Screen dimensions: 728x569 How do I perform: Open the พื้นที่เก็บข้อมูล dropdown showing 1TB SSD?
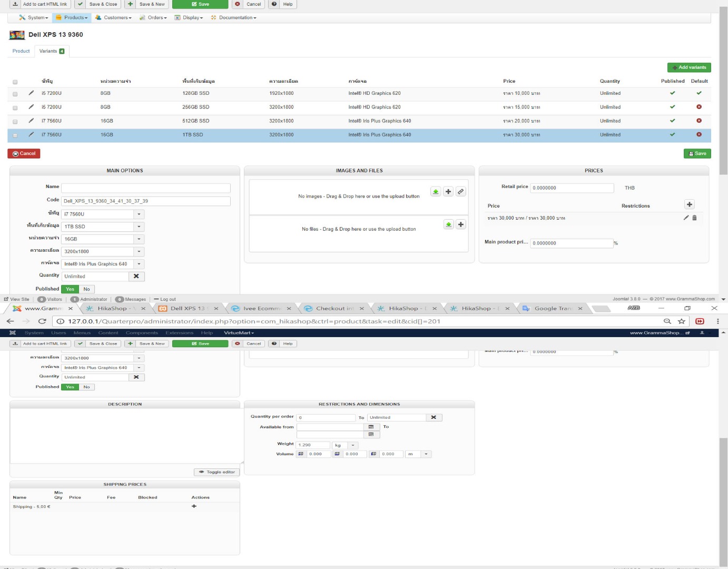tap(103, 227)
